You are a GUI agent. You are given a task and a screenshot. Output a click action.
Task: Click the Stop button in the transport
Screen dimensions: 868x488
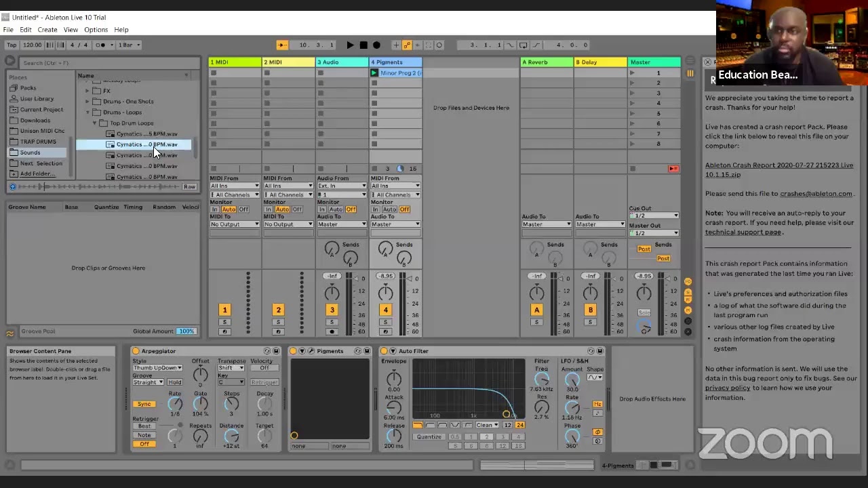[x=363, y=45]
